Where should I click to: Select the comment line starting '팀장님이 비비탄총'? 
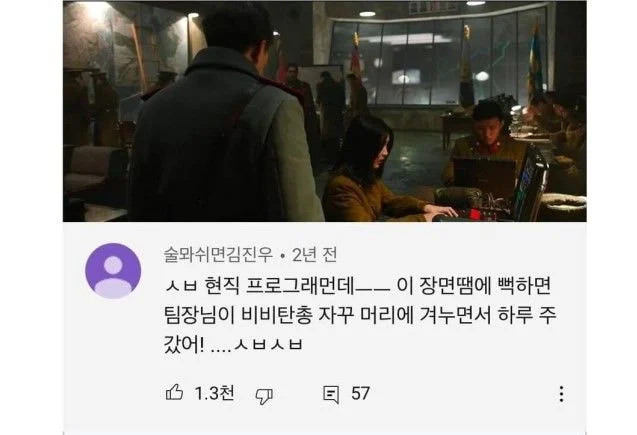pos(360,316)
